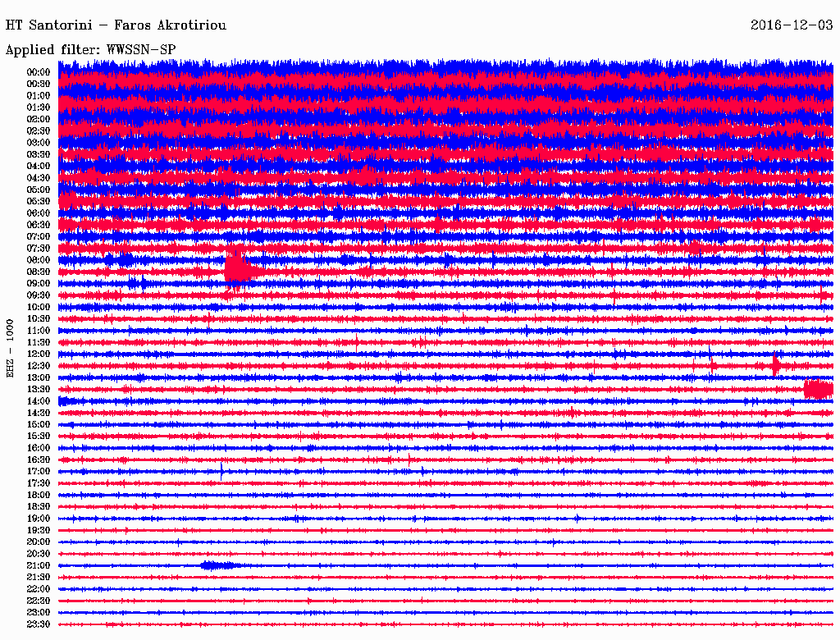Click the 14:00 time label
Screen dimensions: 840x640
tap(39, 401)
